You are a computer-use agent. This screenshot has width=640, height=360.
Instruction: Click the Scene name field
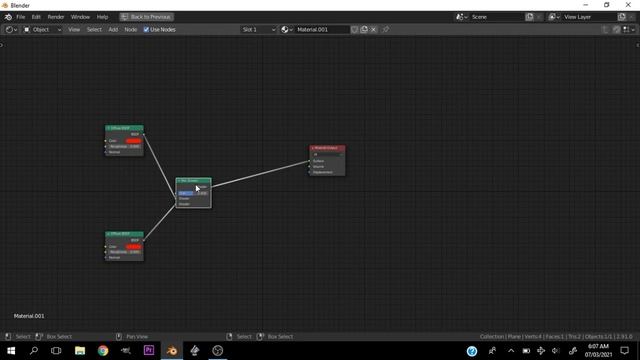click(x=496, y=17)
